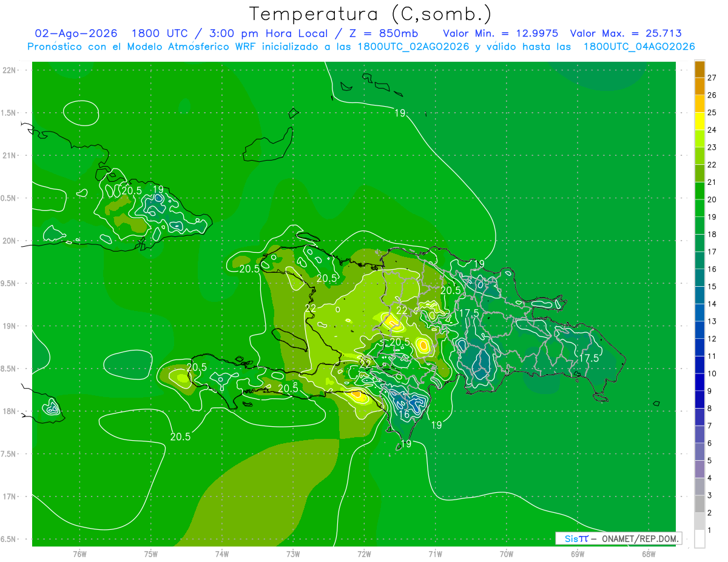Click legend value "27" on color bar
Viewport: 728px width, 562px height.
pos(712,78)
